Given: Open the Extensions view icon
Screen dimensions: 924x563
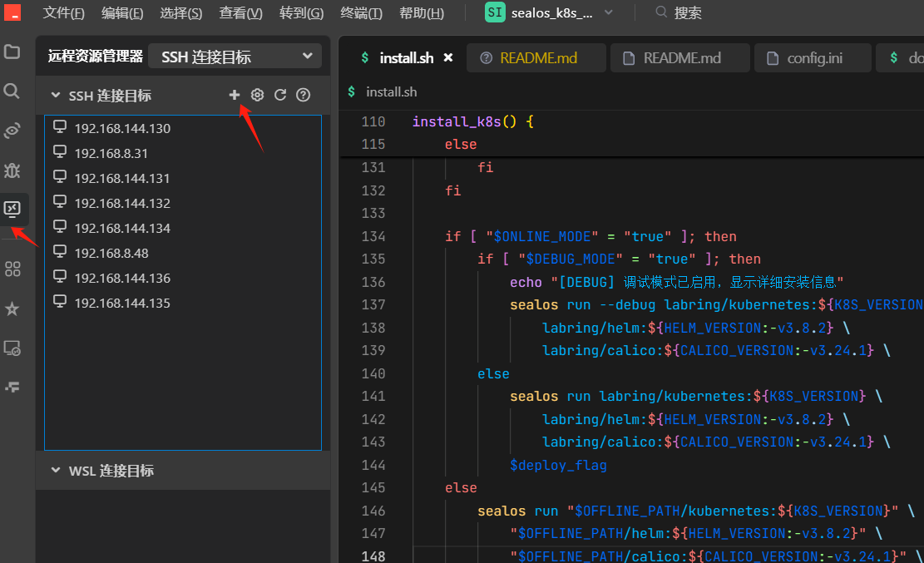Looking at the screenshot, I should click(12, 268).
